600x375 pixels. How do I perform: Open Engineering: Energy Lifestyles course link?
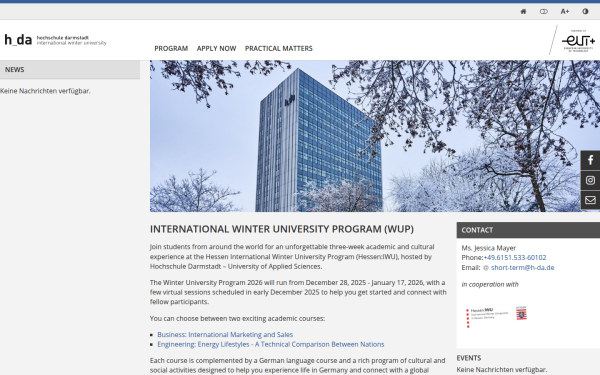(x=271, y=344)
